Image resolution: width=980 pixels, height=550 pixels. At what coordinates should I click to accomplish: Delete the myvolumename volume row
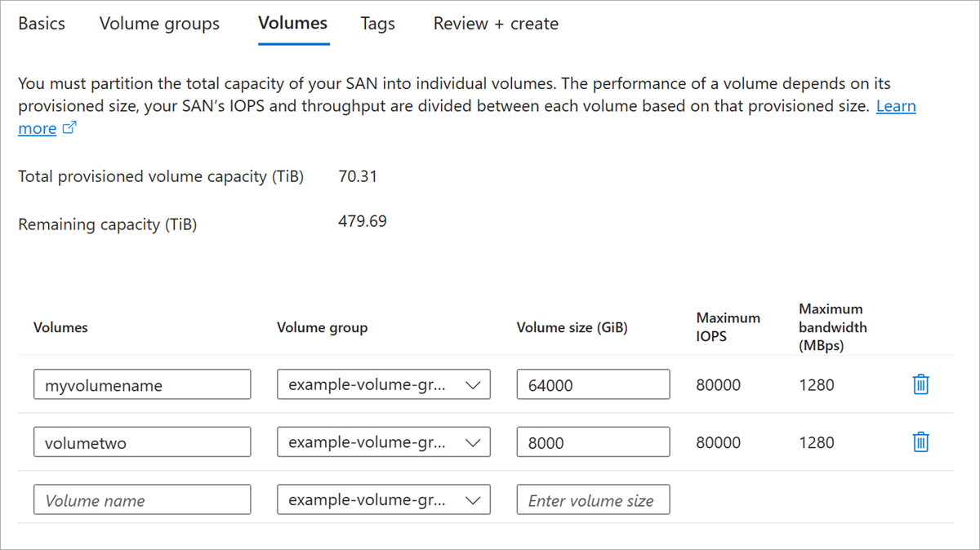pyautogui.click(x=920, y=384)
